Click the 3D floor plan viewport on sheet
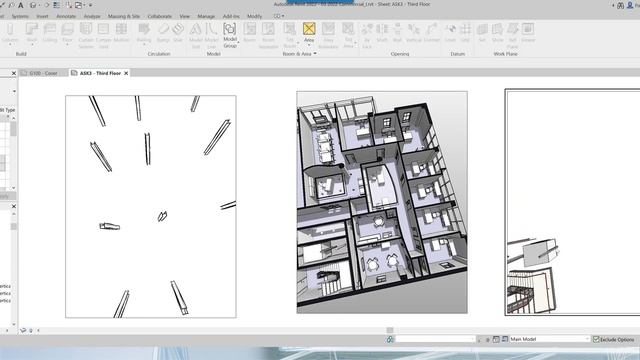Image resolution: width=640 pixels, height=360 pixels. pos(382,202)
